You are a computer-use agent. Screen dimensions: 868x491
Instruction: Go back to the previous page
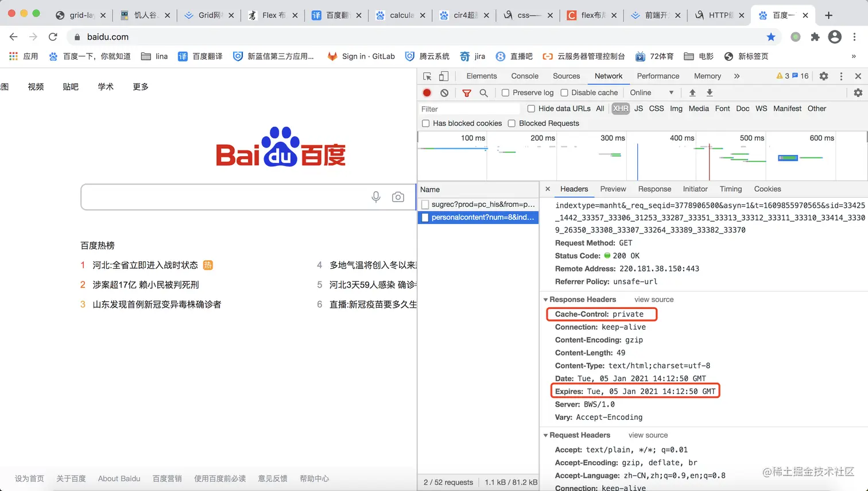[14, 37]
